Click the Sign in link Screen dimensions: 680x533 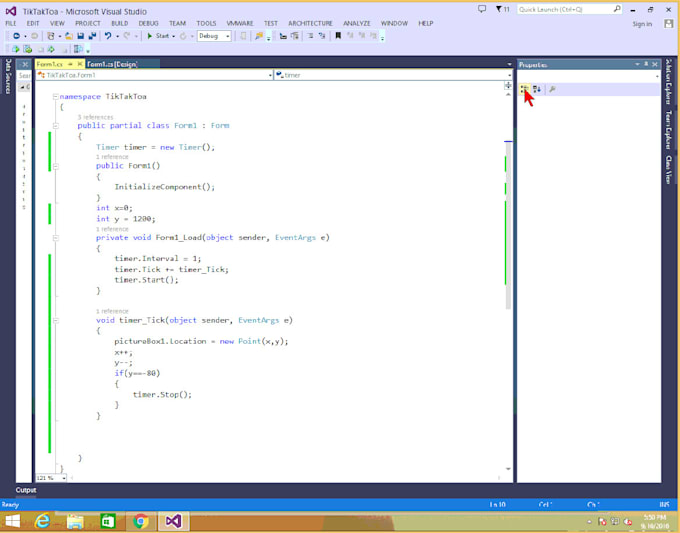(642, 24)
